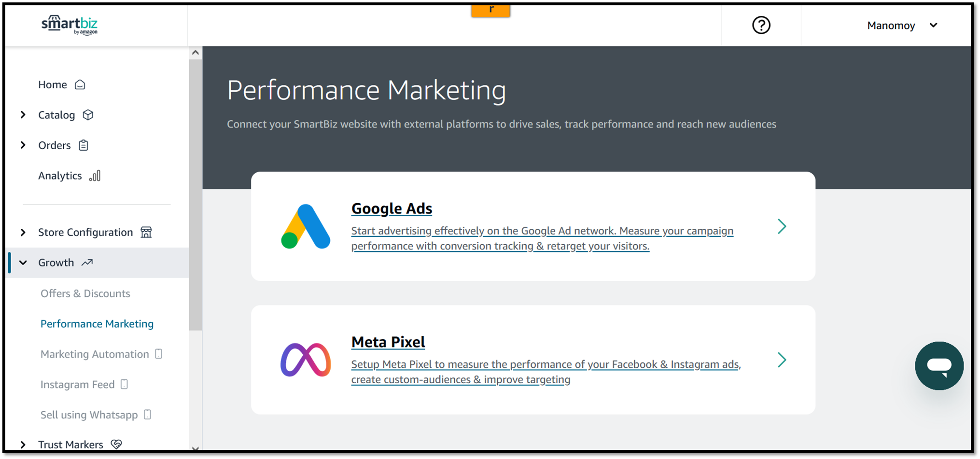Image resolution: width=980 pixels, height=459 pixels.
Task: Click the SmartBiz by Amazon logo
Action: 70,25
